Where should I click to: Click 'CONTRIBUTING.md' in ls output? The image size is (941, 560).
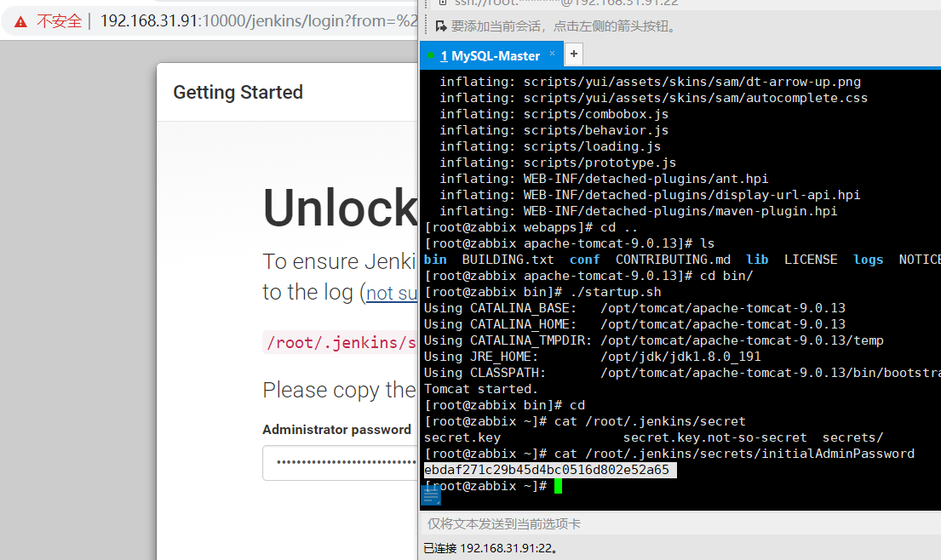(x=673, y=260)
